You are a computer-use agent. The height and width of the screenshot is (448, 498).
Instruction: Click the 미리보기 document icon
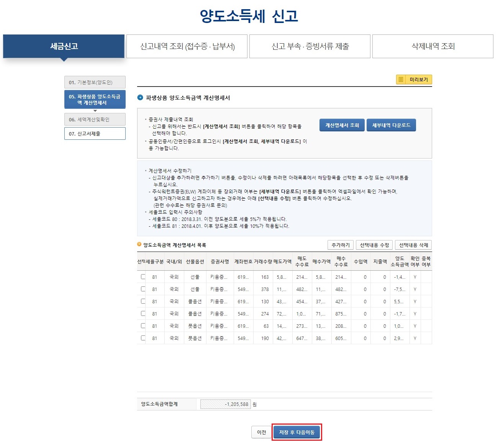(401, 80)
